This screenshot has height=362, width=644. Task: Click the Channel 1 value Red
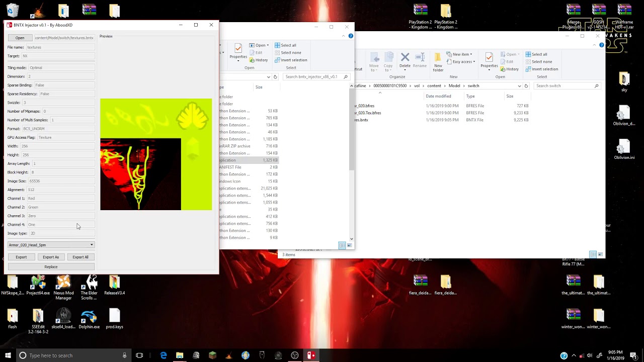pyautogui.click(x=60, y=198)
